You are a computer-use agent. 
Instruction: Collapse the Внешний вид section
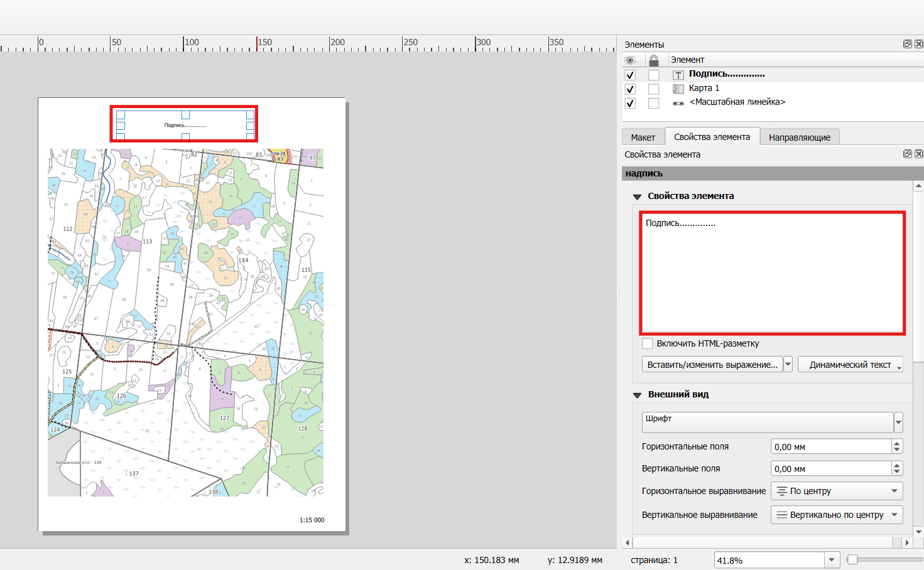click(x=637, y=395)
